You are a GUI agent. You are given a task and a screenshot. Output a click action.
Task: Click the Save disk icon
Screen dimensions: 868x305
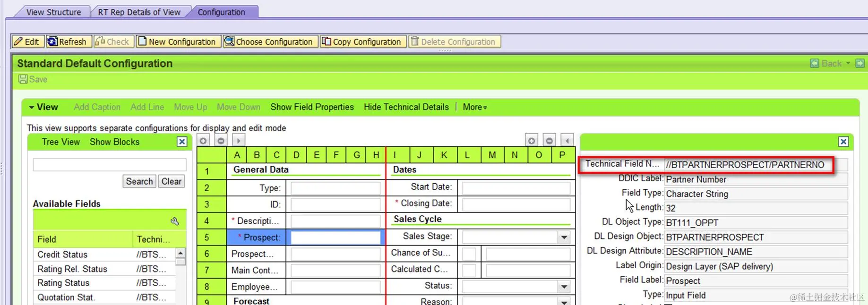(23, 79)
